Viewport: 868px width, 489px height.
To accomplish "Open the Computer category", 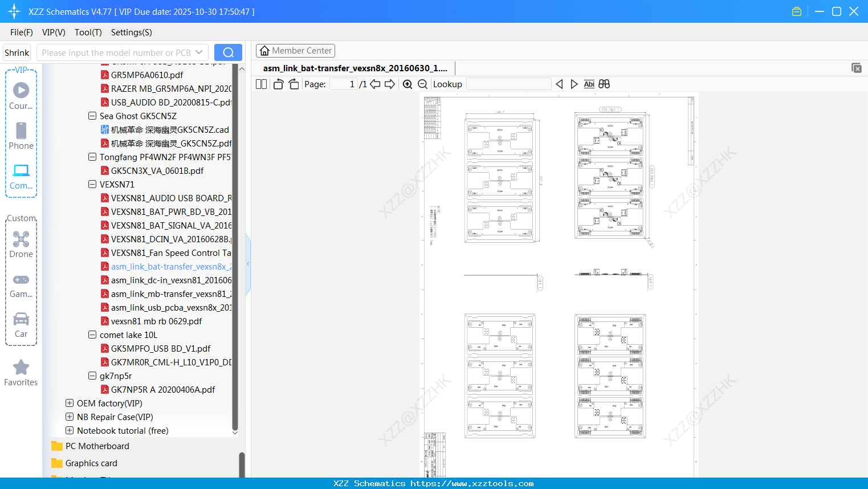I will pos(21,176).
